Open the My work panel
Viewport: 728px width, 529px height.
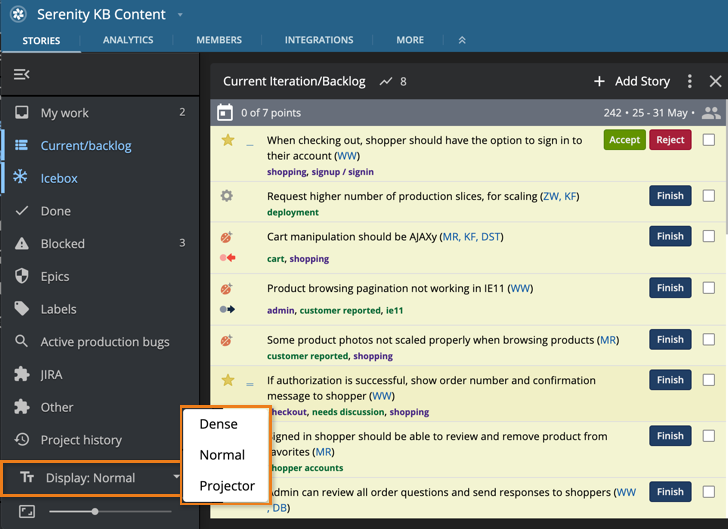point(65,113)
